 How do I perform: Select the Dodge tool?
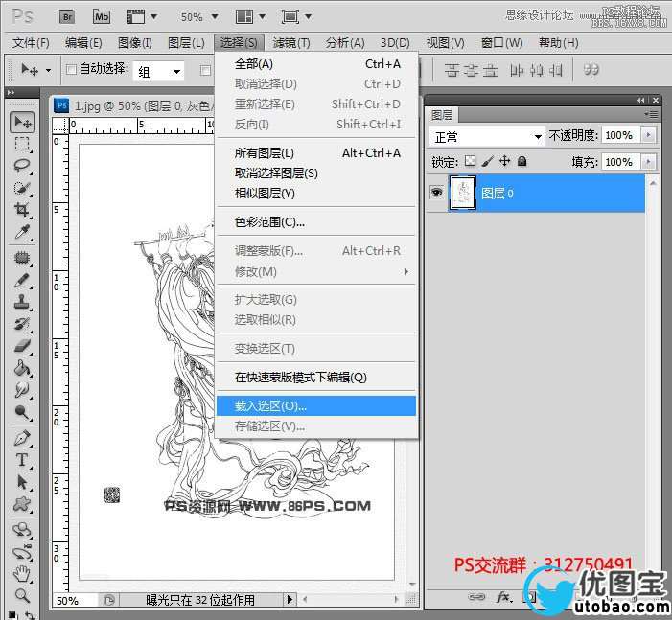[x=22, y=412]
